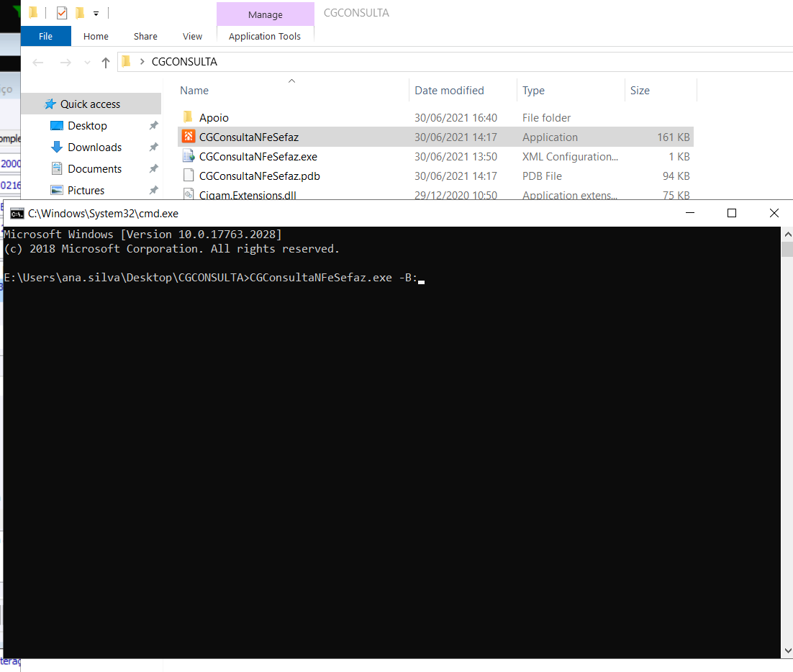Select the Manage contextual tab
Image resolution: width=793 pixels, height=672 pixels.
pos(265,14)
